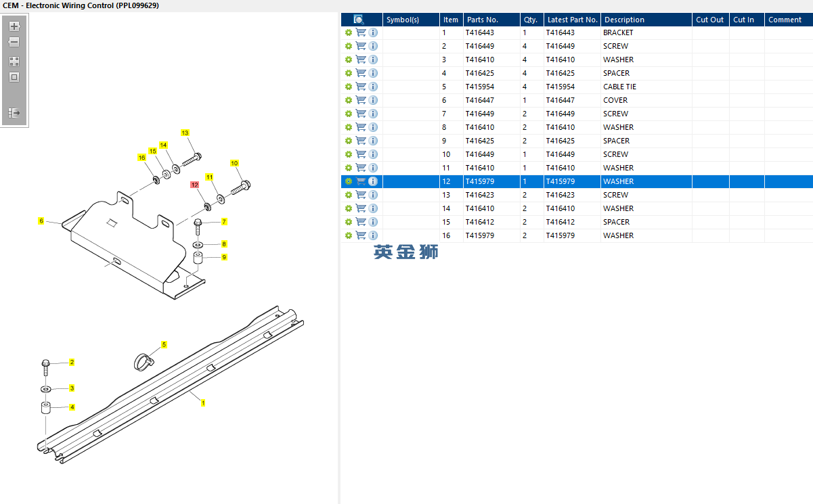Click callout 1 on the bracket drawing

(203, 403)
